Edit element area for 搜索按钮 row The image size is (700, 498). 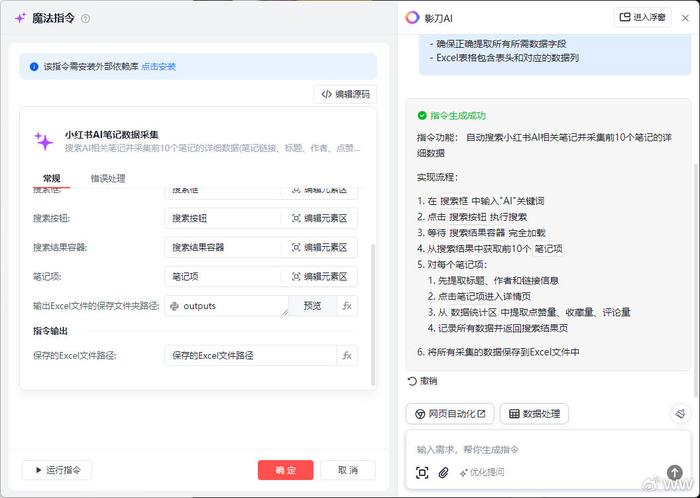pyautogui.click(x=320, y=218)
